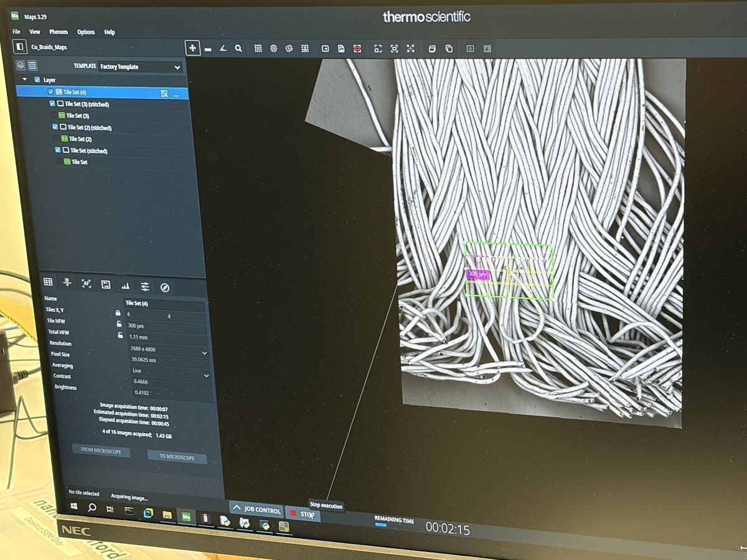Open the stage descend tab icon
This screenshot has width=747, height=560.
coord(67,283)
